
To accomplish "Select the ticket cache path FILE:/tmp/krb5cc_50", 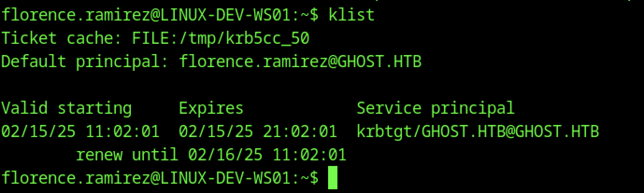I will 221,38.
